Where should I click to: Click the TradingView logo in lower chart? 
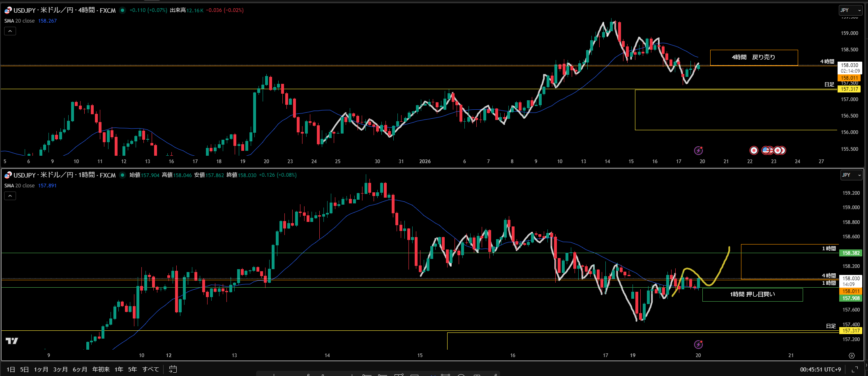12,341
